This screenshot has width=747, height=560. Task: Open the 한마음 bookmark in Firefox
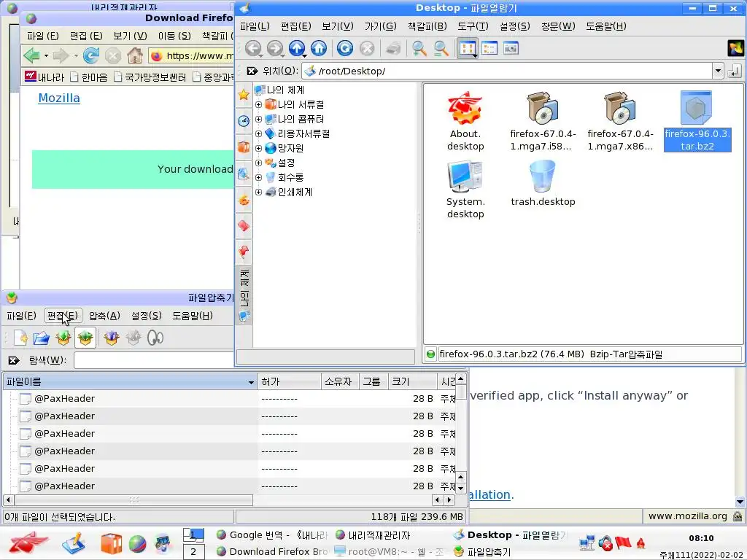[x=88, y=77]
